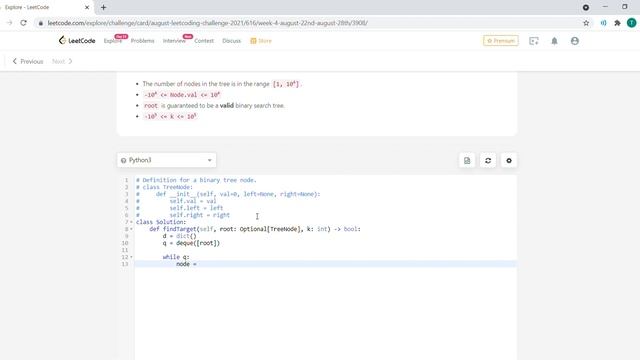Go to the Next challenge item
Image resolution: width=640 pixels, height=360 pixels.
tap(62, 61)
